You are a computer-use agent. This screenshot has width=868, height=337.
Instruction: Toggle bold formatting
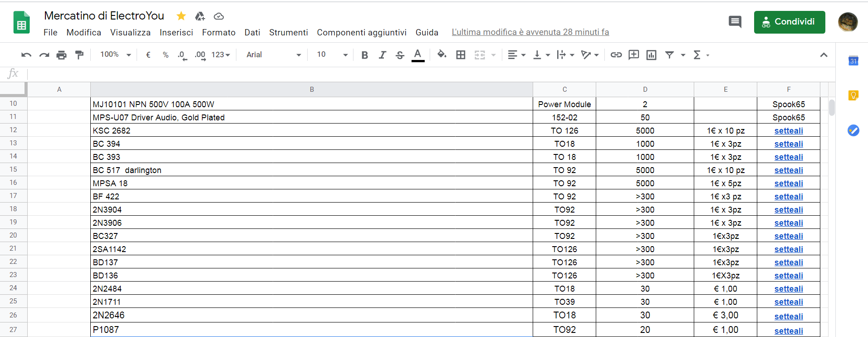(x=364, y=55)
